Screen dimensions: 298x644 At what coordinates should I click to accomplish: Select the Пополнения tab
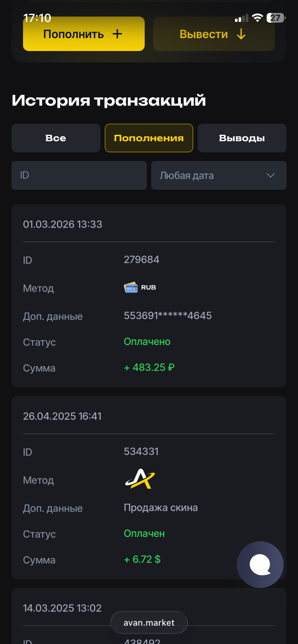[x=149, y=138]
